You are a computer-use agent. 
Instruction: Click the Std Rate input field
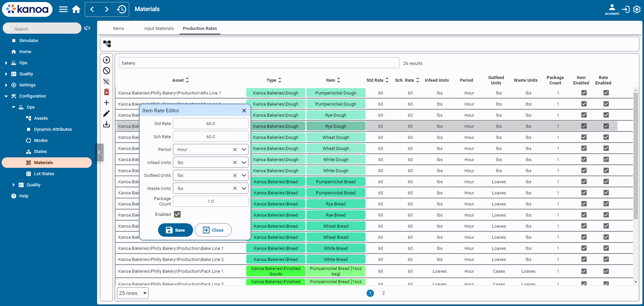click(x=211, y=124)
